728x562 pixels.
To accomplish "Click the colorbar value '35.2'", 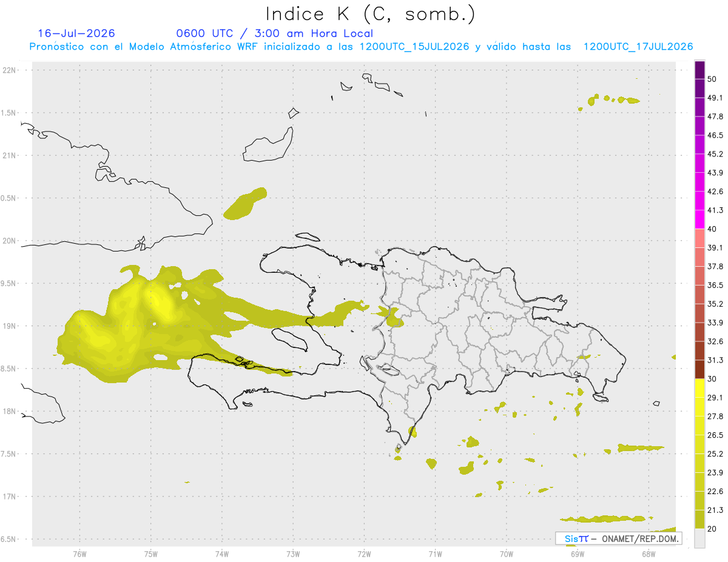I will point(715,304).
